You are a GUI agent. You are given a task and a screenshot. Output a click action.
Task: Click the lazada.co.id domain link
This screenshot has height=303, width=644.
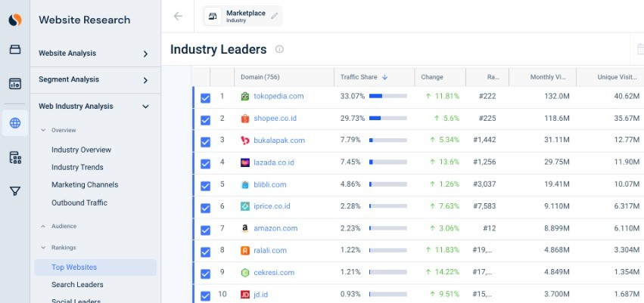pos(274,162)
